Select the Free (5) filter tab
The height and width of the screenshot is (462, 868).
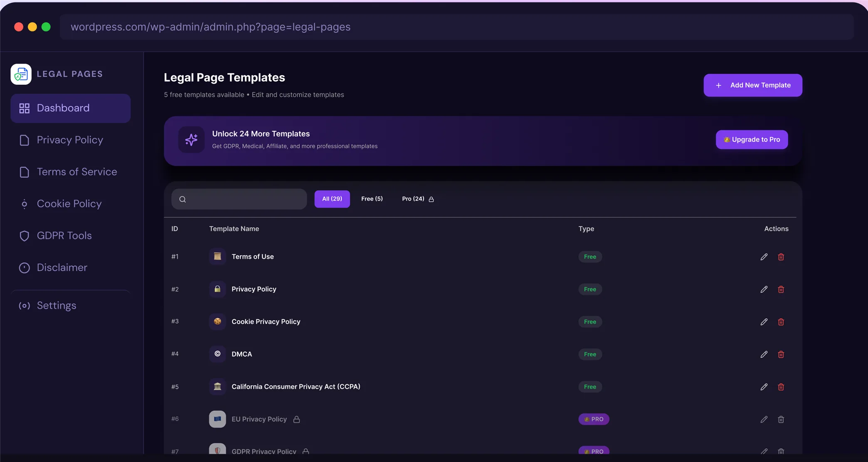pyautogui.click(x=372, y=199)
